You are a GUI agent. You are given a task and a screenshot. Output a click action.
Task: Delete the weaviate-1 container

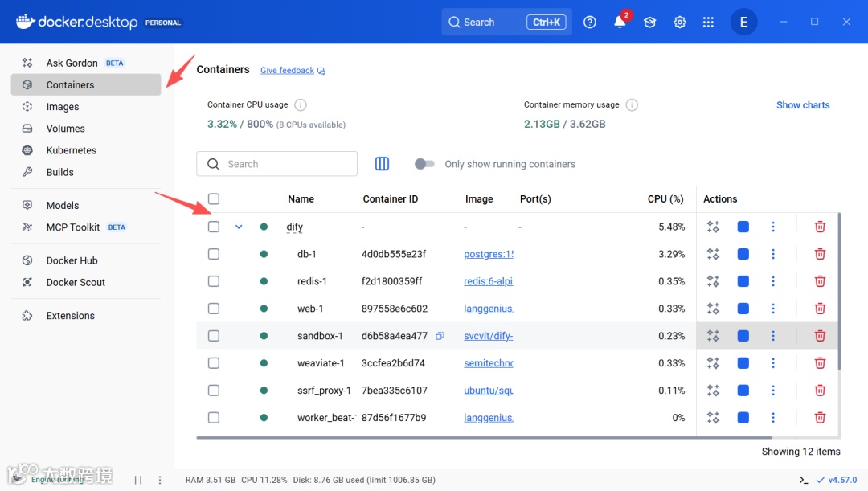coord(820,363)
